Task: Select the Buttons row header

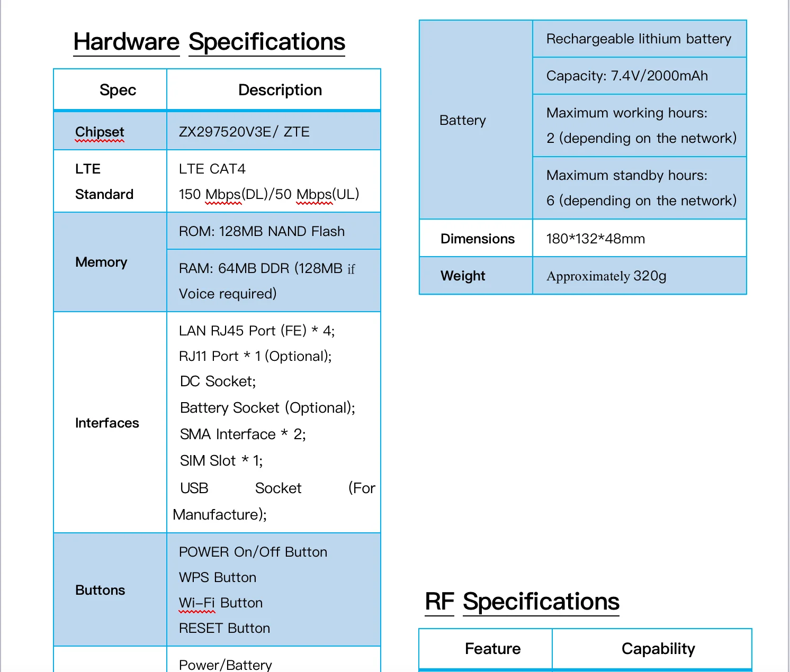Action: coord(100,589)
